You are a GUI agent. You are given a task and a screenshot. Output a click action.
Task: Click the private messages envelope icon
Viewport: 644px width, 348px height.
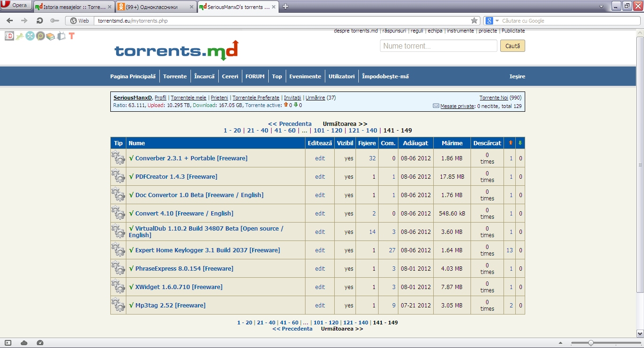[436, 106]
